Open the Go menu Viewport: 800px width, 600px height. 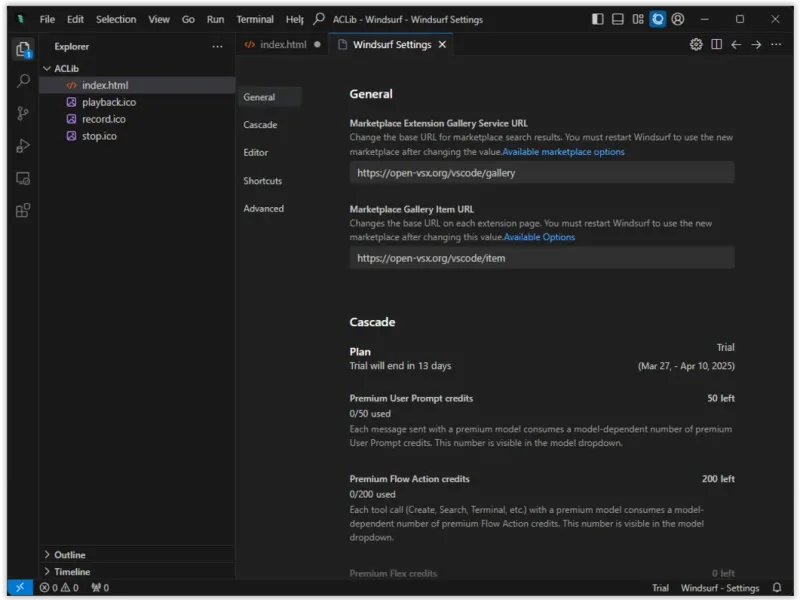(188, 19)
